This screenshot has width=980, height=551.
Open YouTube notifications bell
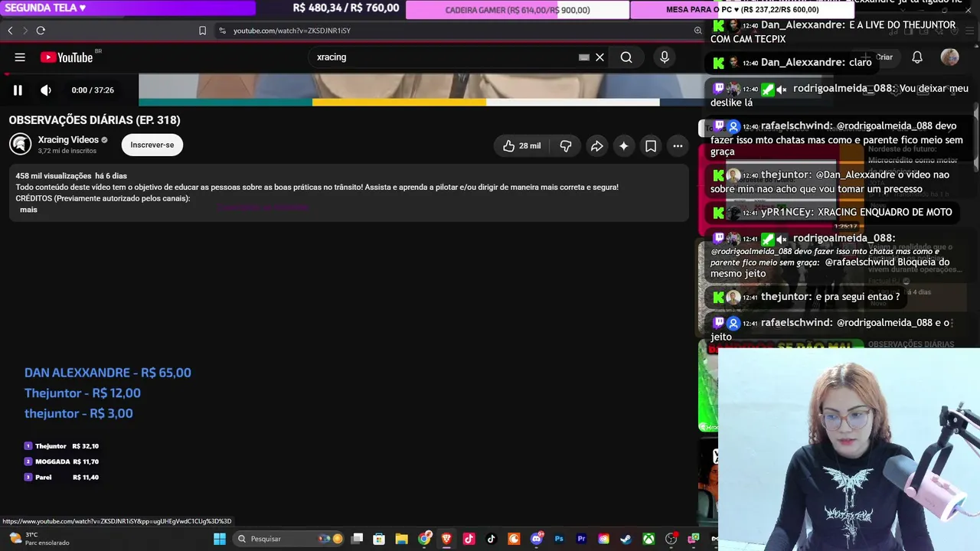[917, 57]
